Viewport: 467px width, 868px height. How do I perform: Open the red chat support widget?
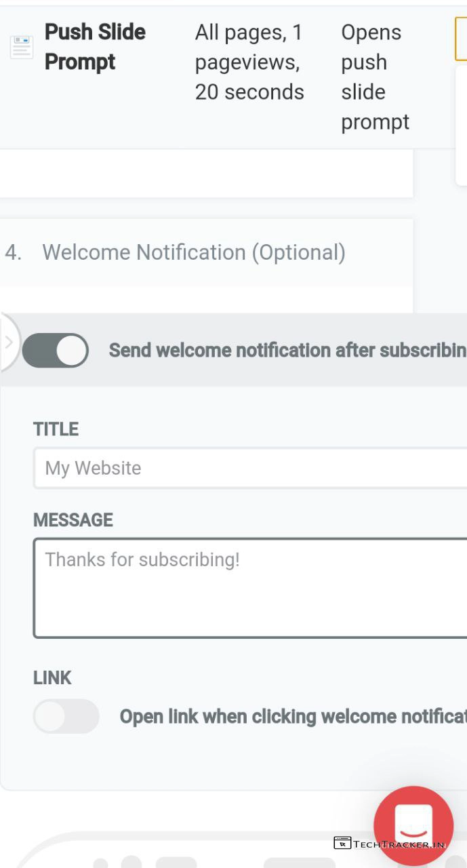[x=413, y=825]
